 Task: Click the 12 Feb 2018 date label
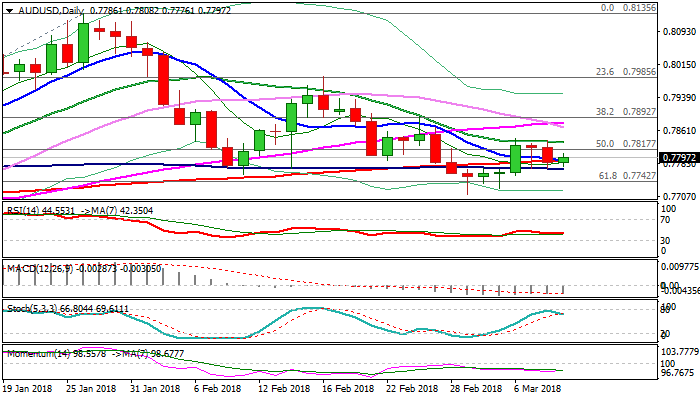click(284, 388)
